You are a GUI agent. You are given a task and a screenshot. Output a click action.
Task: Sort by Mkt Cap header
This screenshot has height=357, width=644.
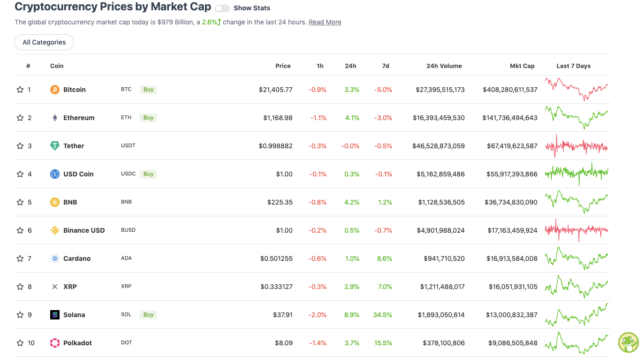[522, 66]
